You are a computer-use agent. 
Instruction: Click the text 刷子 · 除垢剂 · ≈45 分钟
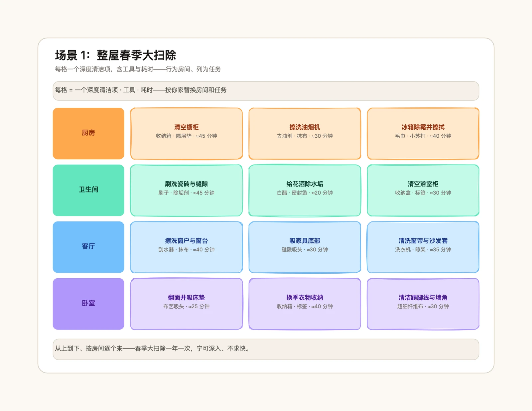click(x=186, y=193)
